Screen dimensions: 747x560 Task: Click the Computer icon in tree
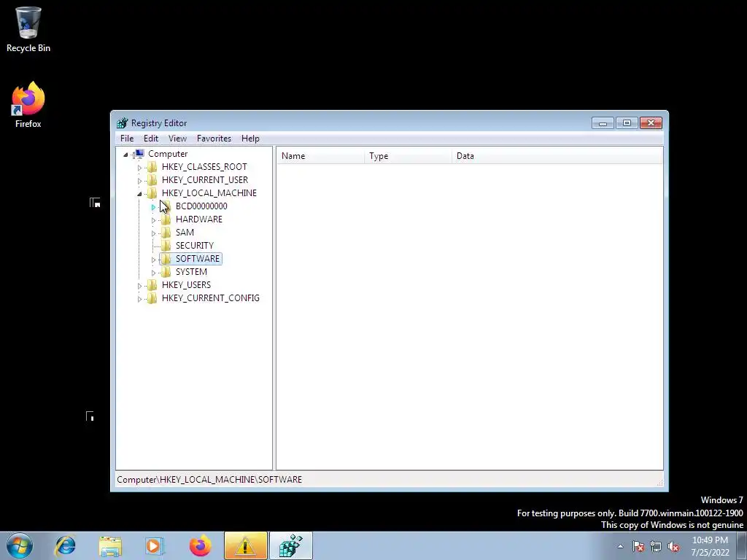(139, 153)
